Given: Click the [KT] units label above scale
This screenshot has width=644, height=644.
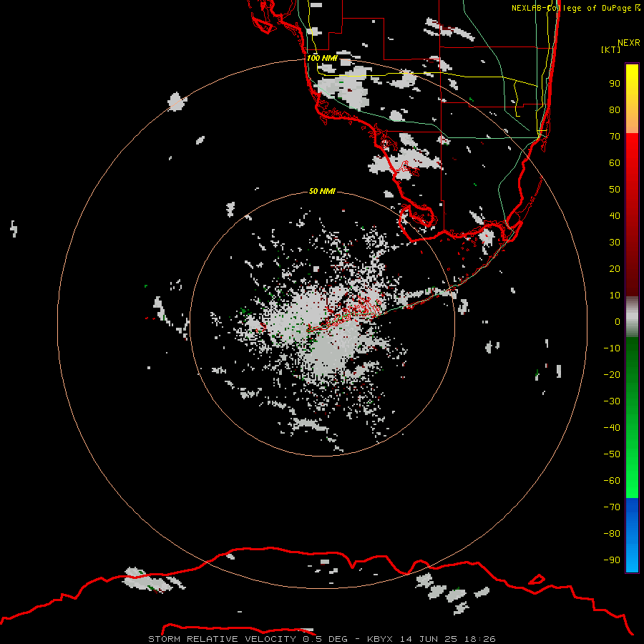Looking at the screenshot, I should (611, 49).
